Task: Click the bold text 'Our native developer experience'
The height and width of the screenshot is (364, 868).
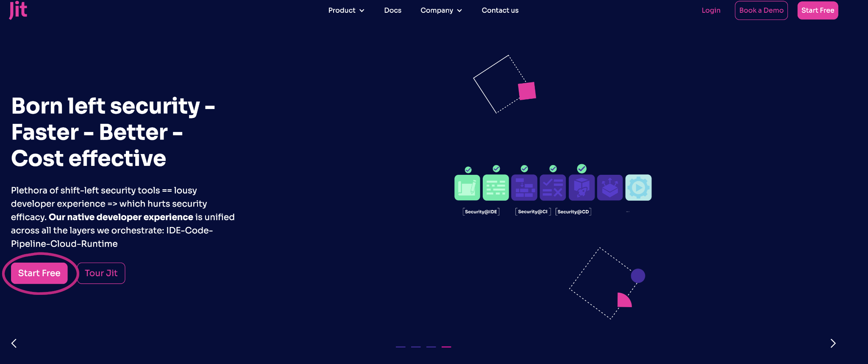Action: [x=121, y=217]
